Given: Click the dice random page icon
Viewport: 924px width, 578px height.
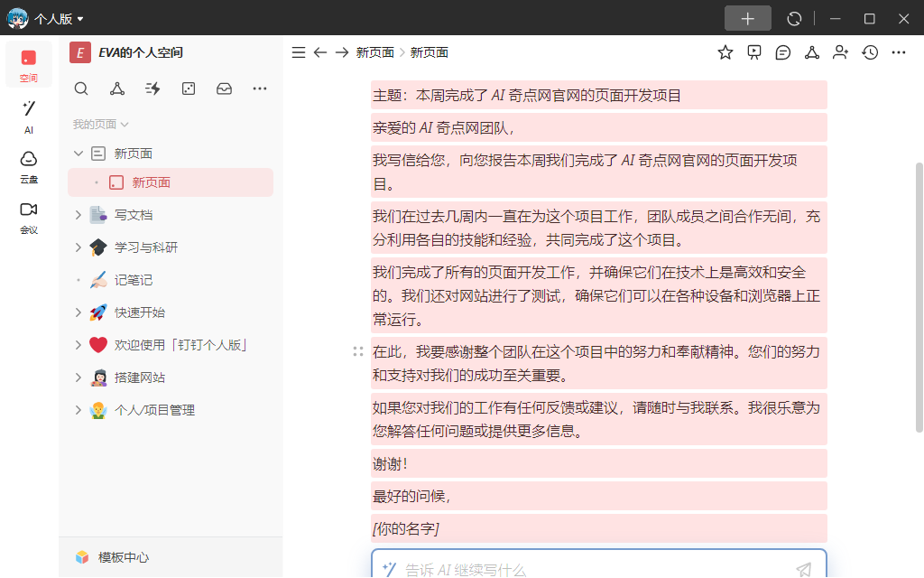Looking at the screenshot, I should pos(189,89).
